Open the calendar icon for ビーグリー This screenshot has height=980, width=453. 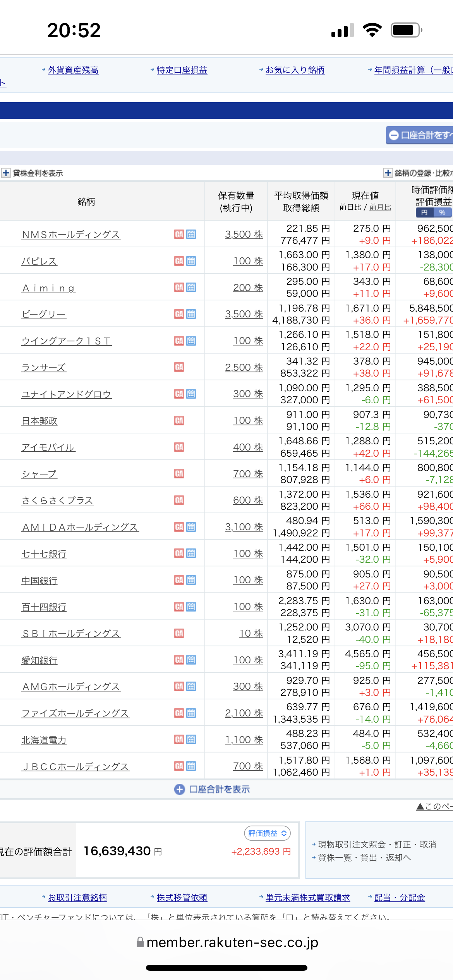pos(191,314)
